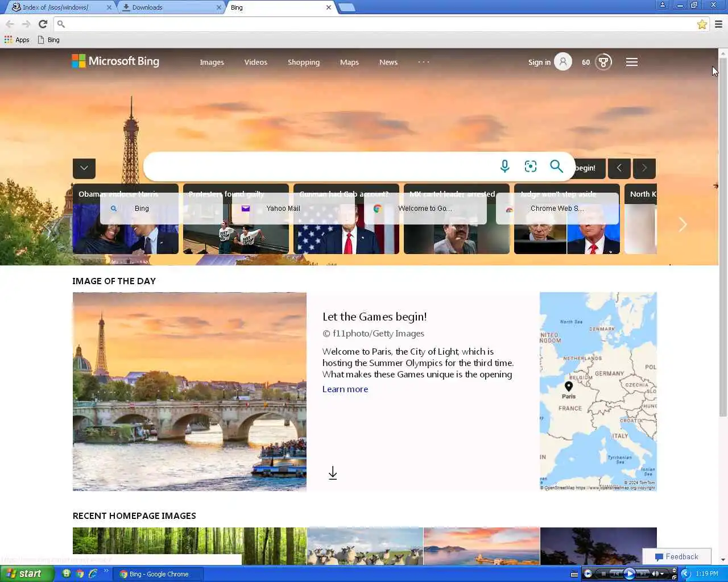Click Let the Games begin! heading
728x582 pixels.
coord(375,317)
